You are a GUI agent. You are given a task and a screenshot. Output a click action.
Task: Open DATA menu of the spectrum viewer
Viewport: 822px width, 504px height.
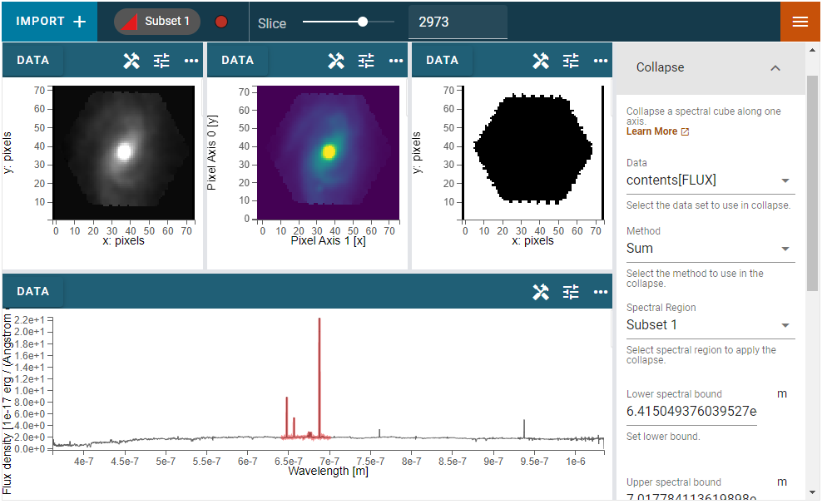[x=33, y=292]
